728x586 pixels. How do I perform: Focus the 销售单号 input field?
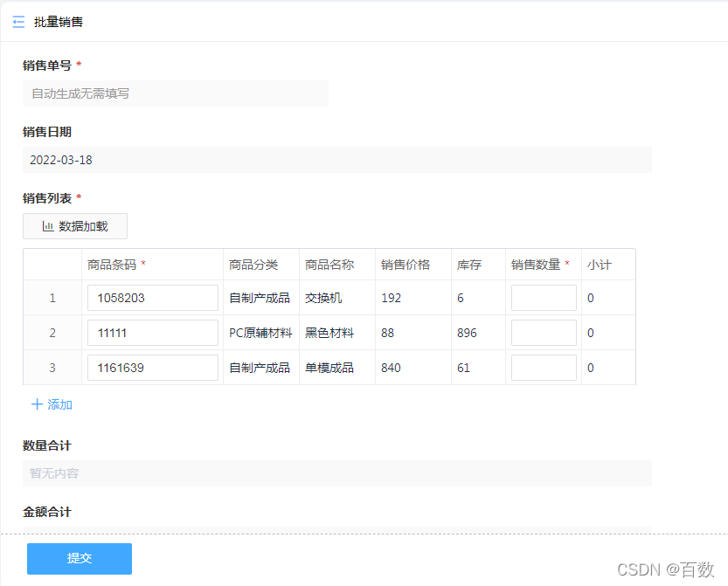pyautogui.click(x=176, y=93)
